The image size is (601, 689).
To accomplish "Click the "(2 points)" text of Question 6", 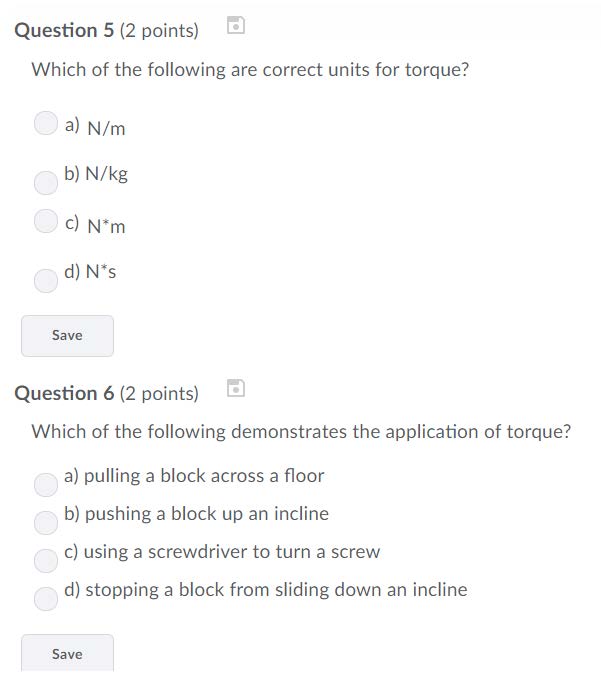I will click(159, 394).
